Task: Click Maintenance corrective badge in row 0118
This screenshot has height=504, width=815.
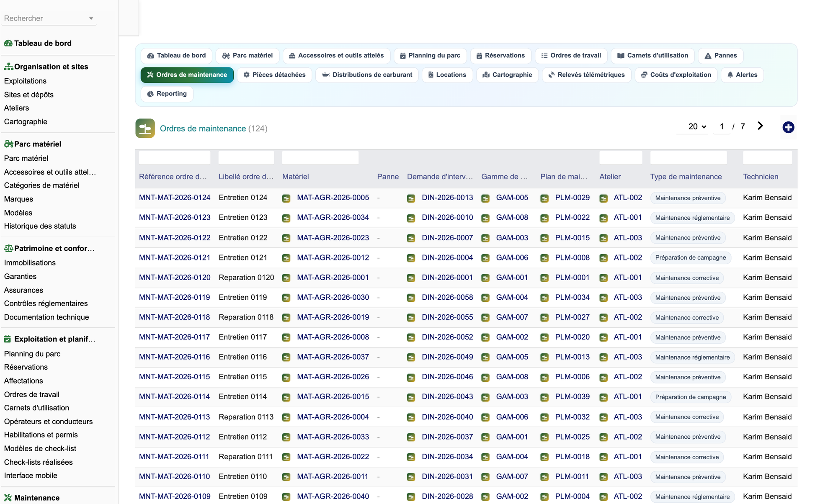Action: click(x=687, y=318)
